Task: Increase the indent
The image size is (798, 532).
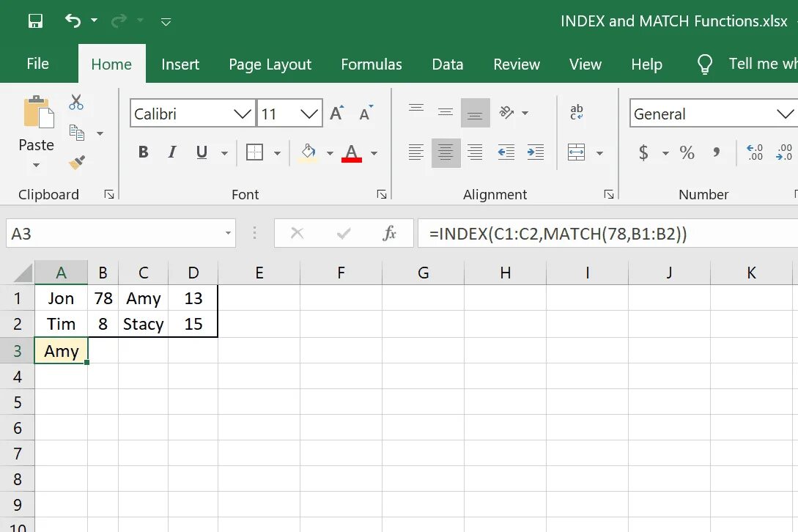Action: click(x=536, y=152)
